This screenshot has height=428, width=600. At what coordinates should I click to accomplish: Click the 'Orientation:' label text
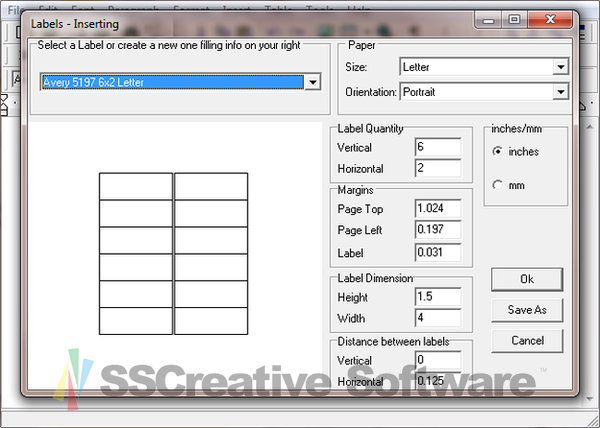point(370,92)
